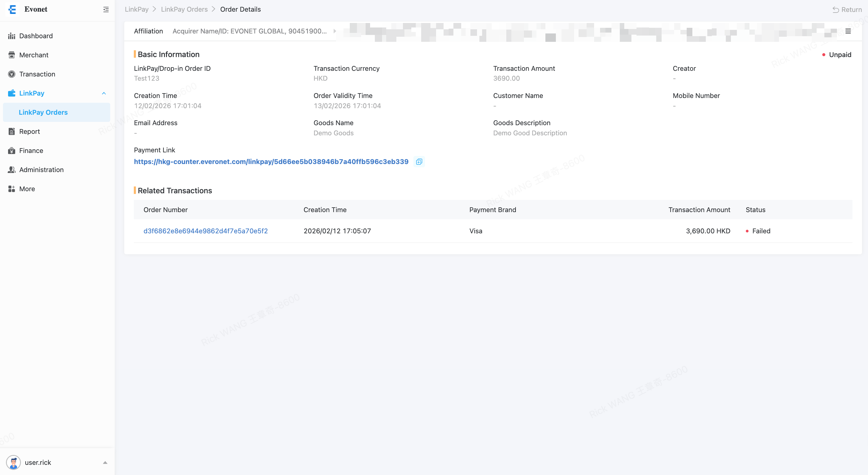The height and width of the screenshot is (475, 868).
Task: Click the Report document icon
Action: click(11, 131)
